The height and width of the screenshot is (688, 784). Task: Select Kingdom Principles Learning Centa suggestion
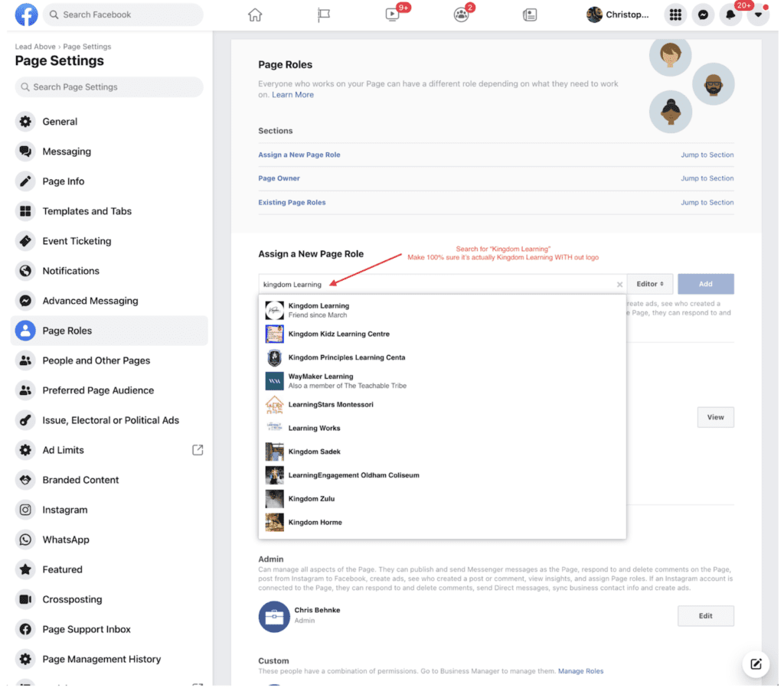(x=442, y=357)
